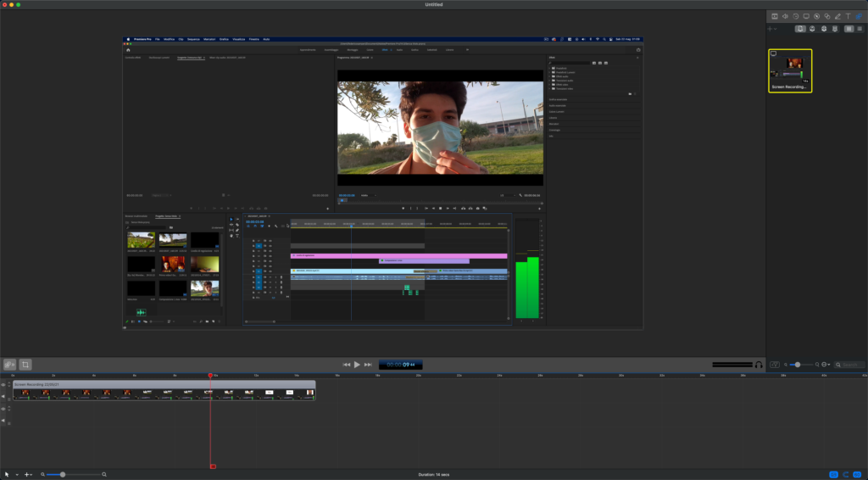868x480 pixels.
Task: Select the Screen Recording 22/05/21 timeline clip
Action: (x=164, y=390)
